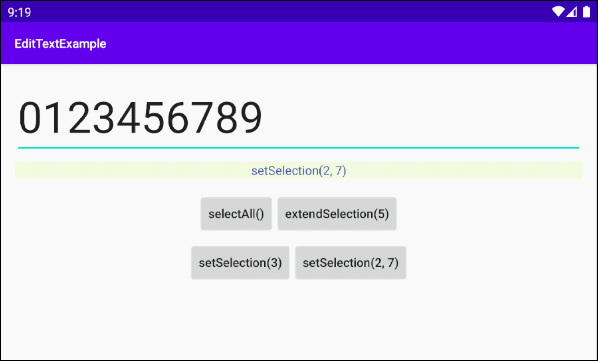Place cursor on digit 9 in text field

(251, 118)
